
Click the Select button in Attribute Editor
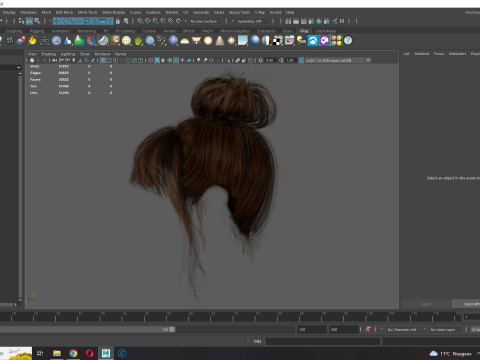pos(426,304)
